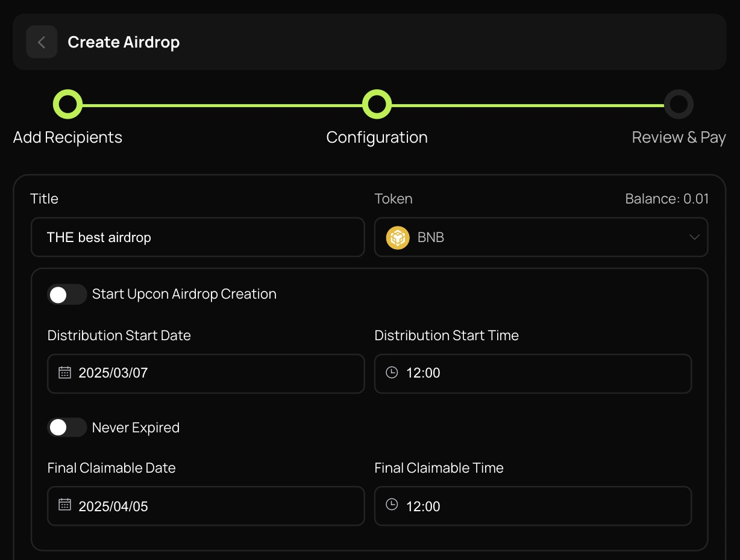Enable Start Upon Airdrop Creation toggle
This screenshot has width=740, height=560.
[x=66, y=294]
